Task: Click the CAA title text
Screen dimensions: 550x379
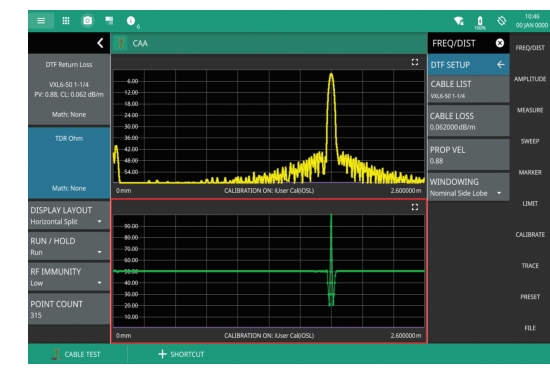Action: click(140, 43)
